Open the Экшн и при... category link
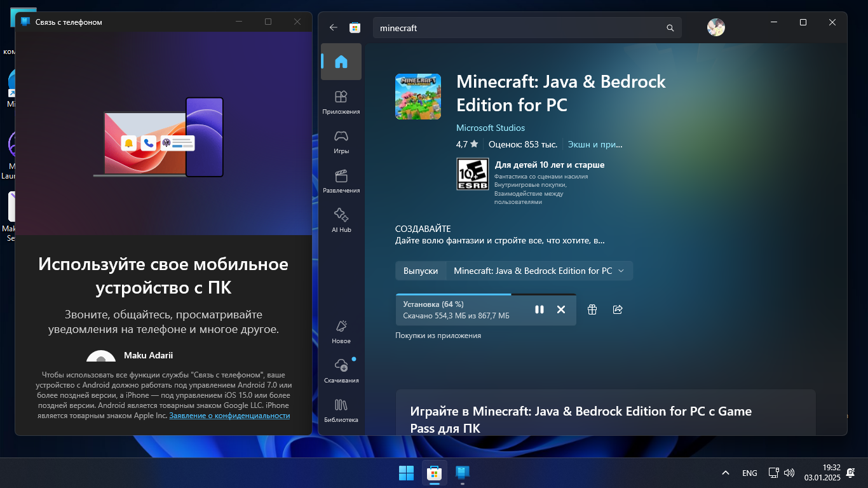868x488 pixels. (595, 144)
